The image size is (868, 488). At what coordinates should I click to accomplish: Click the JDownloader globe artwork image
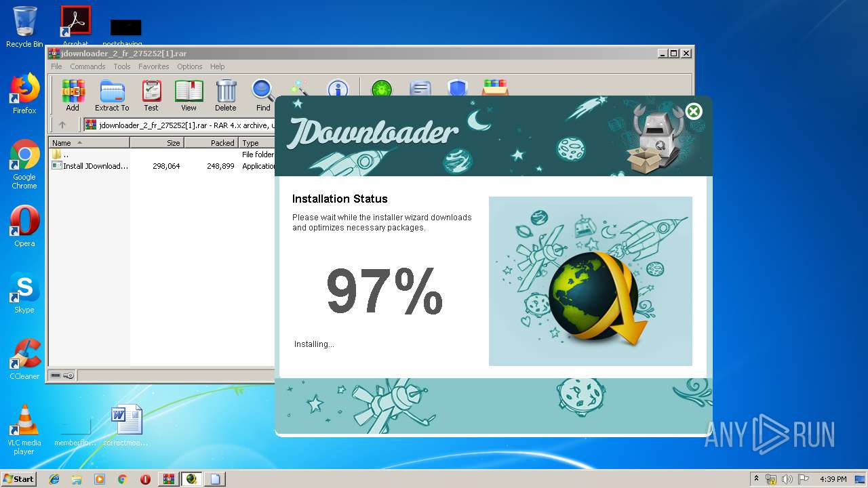tap(590, 281)
